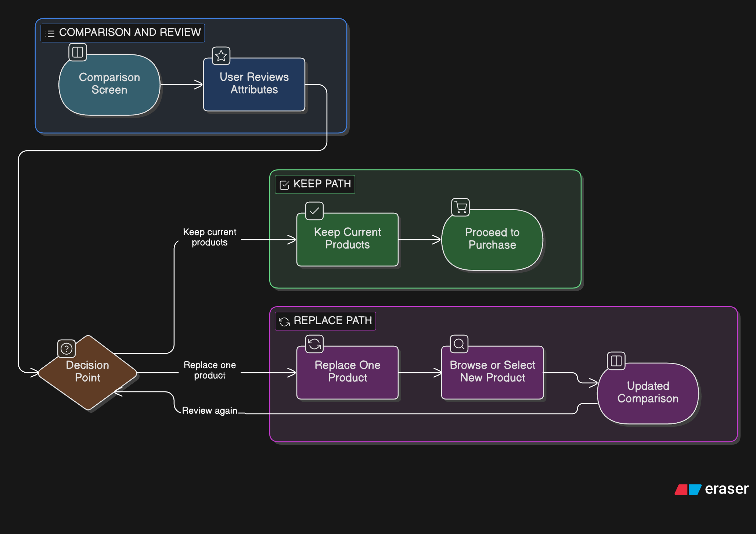Click the "Replace one product" edge label
This screenshot has width=756, height=534.
click(x=209, y=370)
